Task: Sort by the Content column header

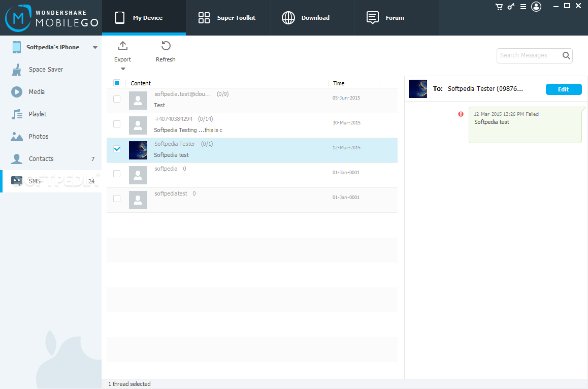Action: 141,83
